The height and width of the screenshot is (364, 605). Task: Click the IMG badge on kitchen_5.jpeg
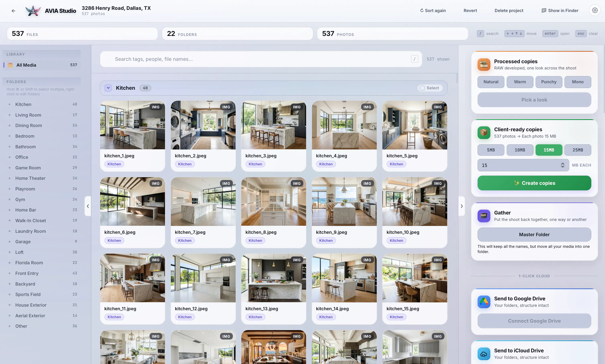438,107
